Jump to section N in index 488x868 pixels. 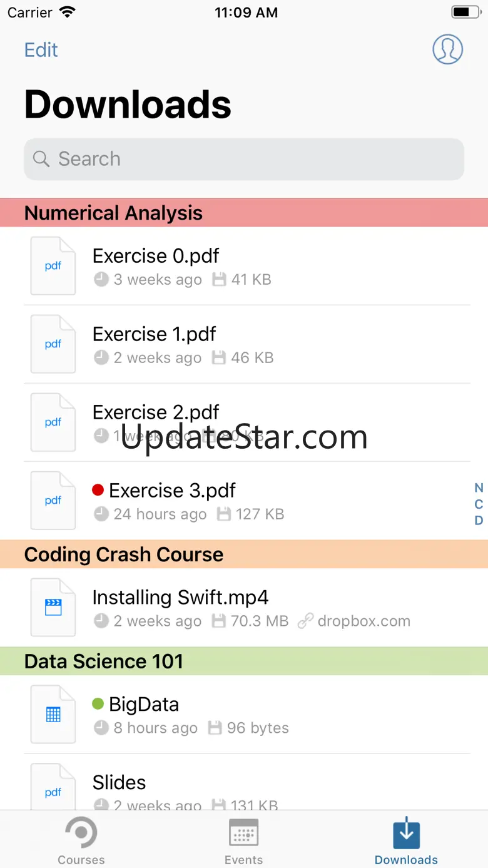(x=479, y=488)
